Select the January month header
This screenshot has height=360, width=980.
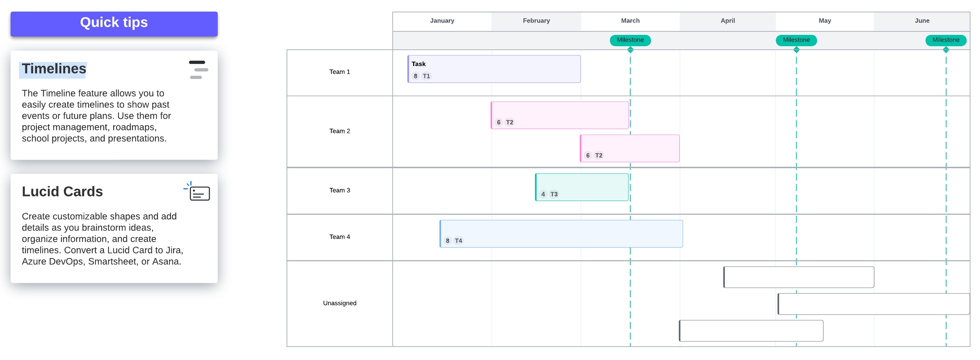pyautogui.click(x=442, y=21)
